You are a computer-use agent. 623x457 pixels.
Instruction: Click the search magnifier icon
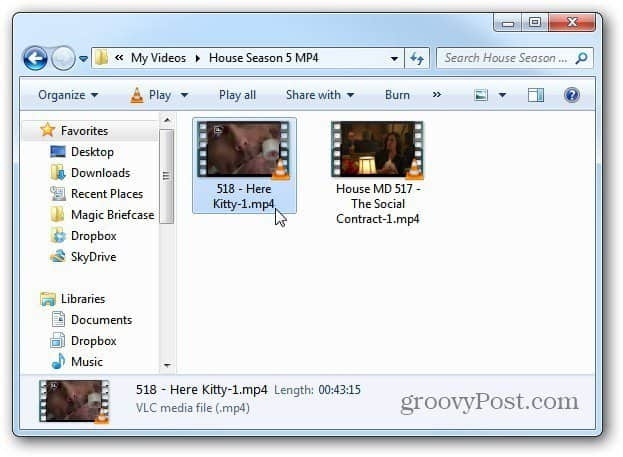pyautogui.click(x=581, y=58)
